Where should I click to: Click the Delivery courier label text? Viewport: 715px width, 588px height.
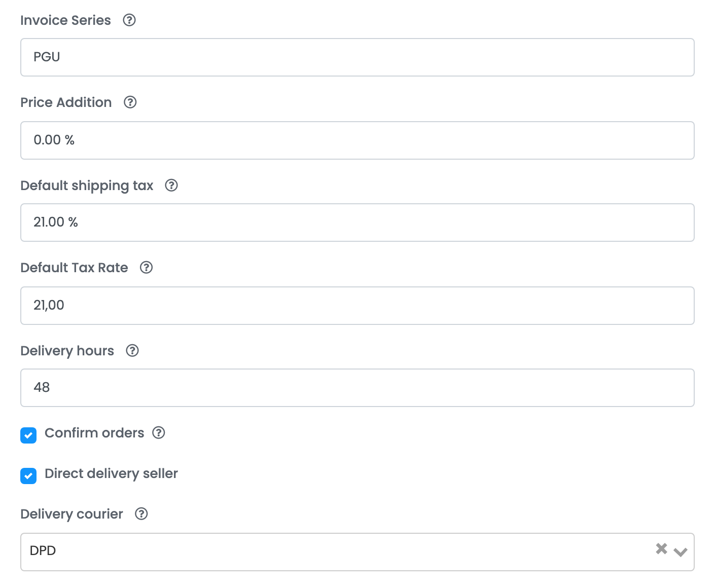tap(71, 514)
